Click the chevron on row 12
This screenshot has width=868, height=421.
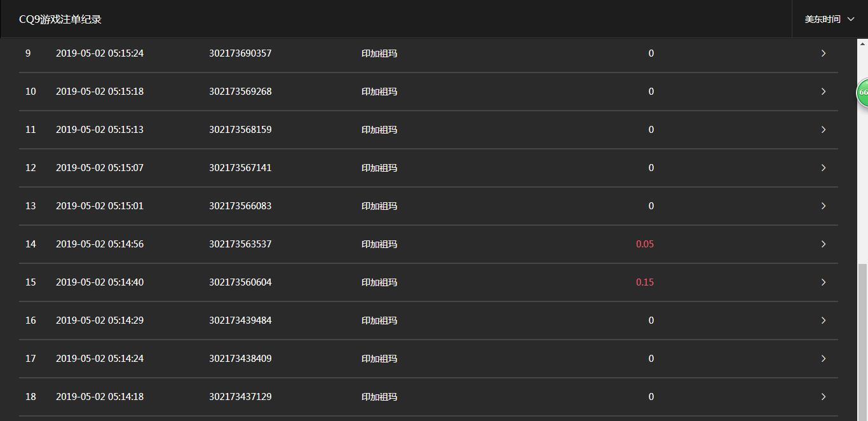tap(823, 168)
